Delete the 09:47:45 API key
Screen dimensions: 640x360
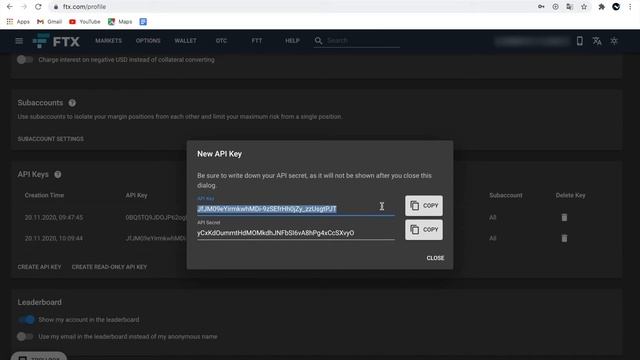(x=564, y=217)
